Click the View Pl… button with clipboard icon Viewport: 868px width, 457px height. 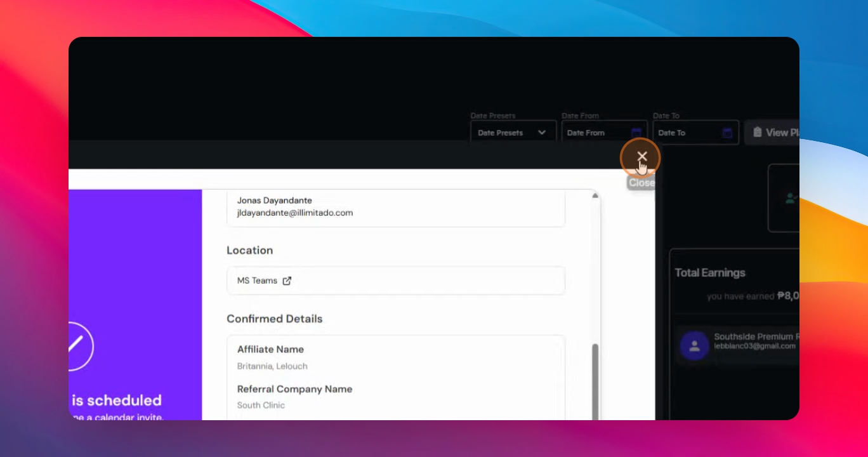[x=772, y=133]
